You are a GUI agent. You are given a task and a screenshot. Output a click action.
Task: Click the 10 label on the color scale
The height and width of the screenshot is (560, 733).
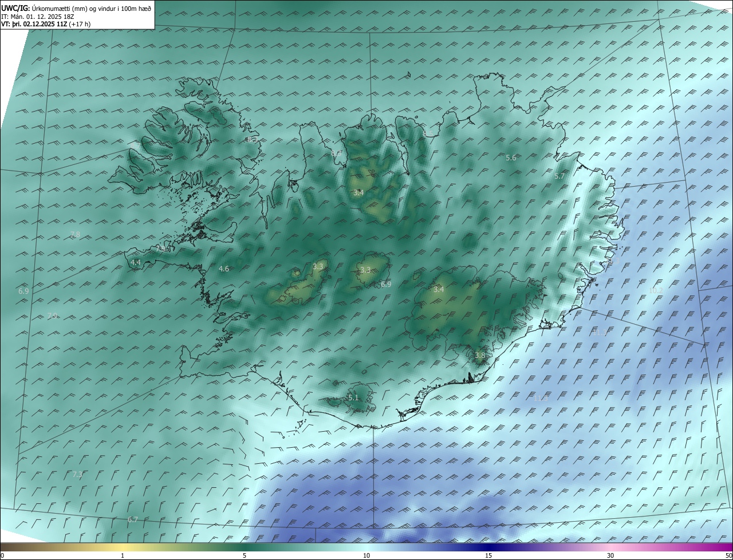366,555
